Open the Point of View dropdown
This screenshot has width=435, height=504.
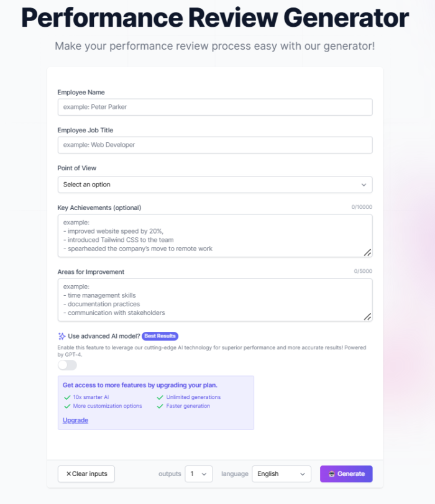(215, 185)
